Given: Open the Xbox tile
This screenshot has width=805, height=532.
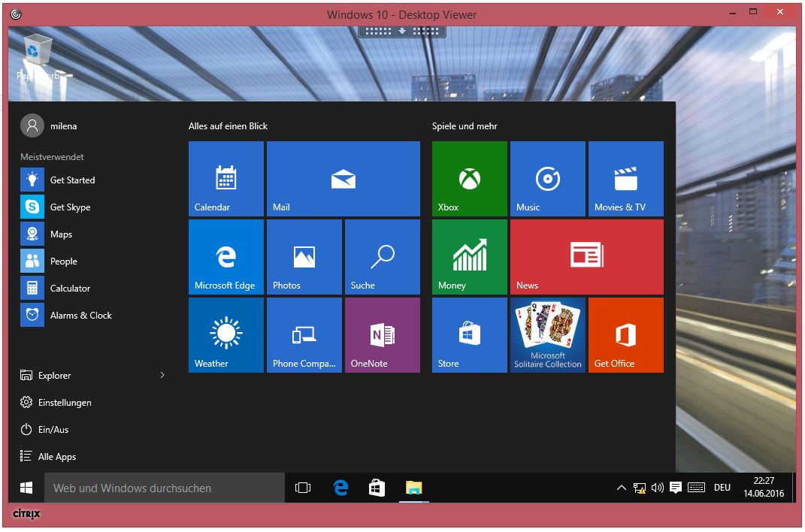Looking at the screenshot, I should coord(469,179).
